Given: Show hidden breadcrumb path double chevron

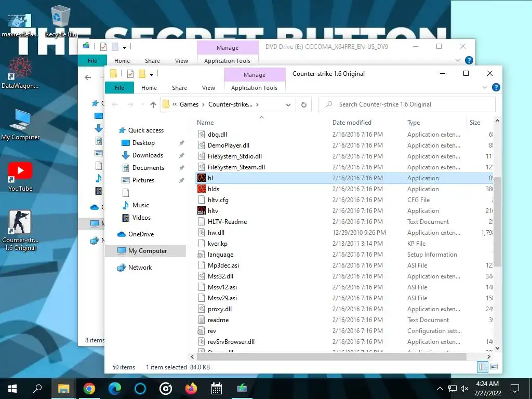Looking at the screenshot, I should point(175,104).
